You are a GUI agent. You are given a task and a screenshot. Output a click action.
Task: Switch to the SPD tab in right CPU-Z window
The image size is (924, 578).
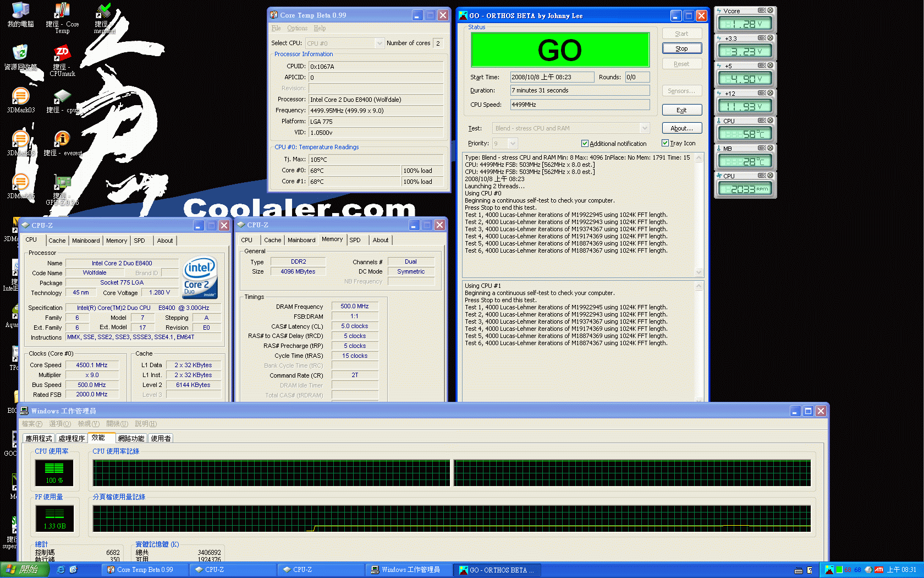coord(355,240)
